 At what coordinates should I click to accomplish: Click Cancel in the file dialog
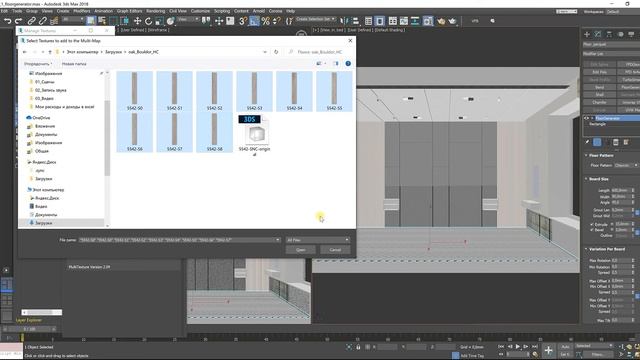pos(335,250)
